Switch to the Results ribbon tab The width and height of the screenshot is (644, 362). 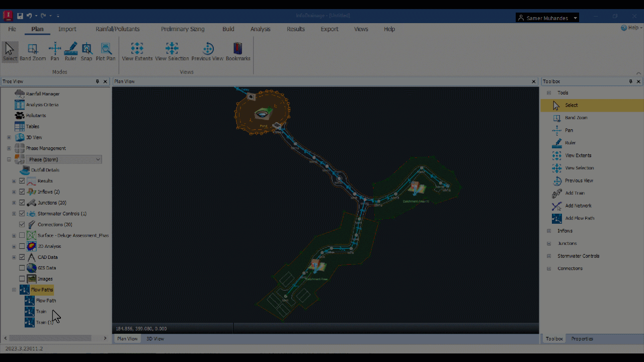[296, 29]
